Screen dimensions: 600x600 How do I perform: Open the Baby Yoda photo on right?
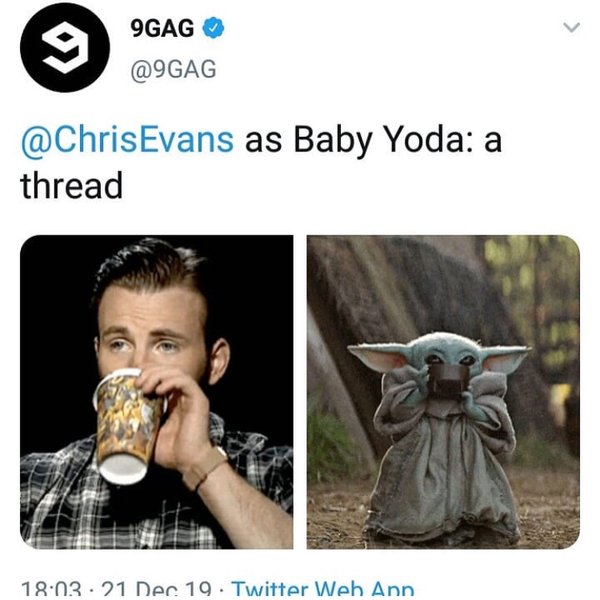(443, 392)
